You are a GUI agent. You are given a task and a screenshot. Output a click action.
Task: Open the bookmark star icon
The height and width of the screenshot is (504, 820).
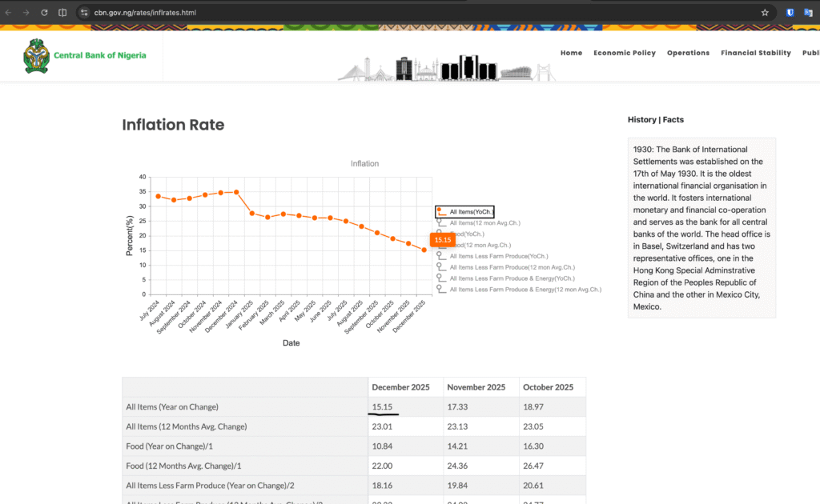764,12
